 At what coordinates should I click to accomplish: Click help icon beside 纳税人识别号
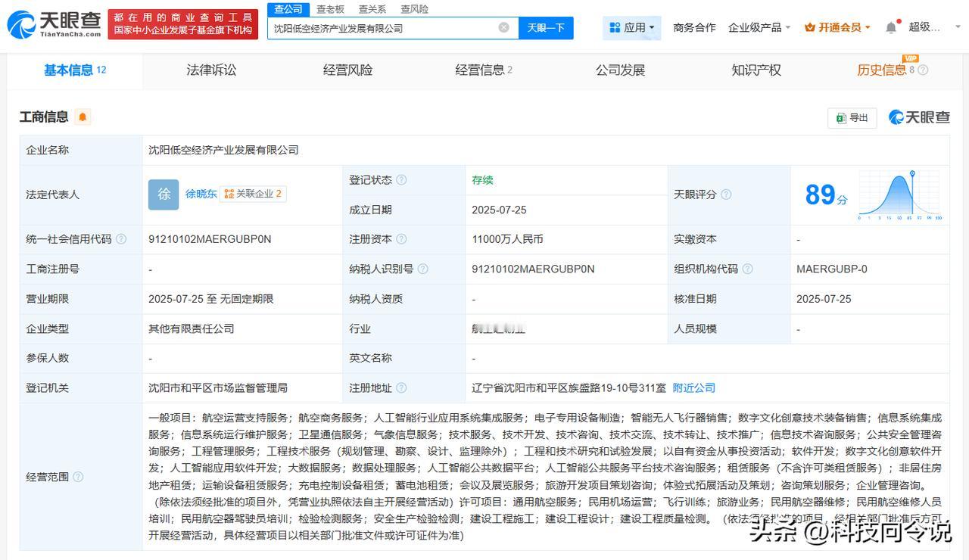pos(422,269)
